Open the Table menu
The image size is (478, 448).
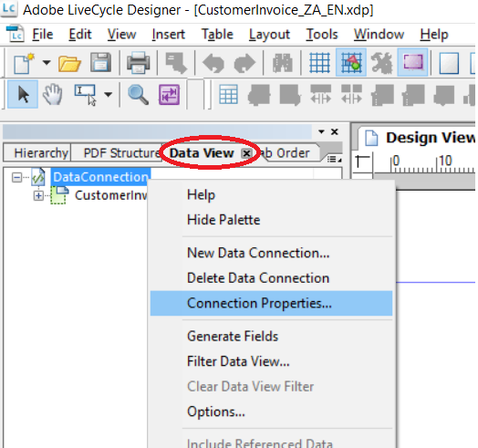(x=217, y=34)
